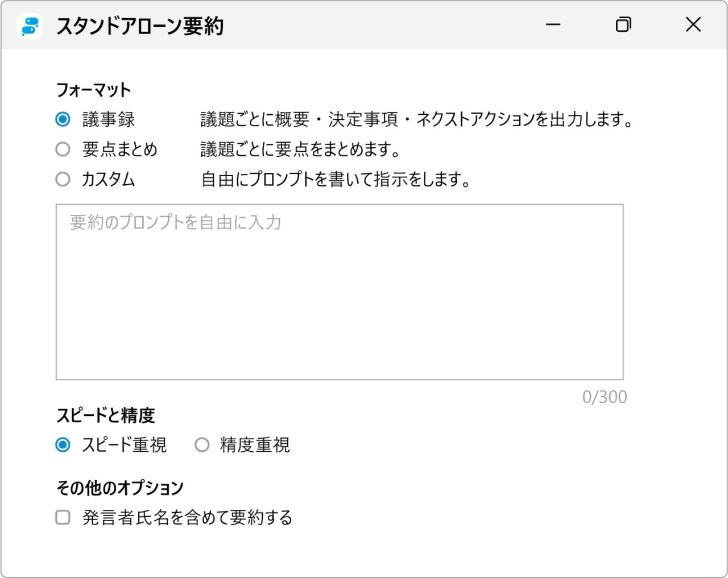The height and width of the screenshot is (578, 728).
Task: Enable 発言者氏名を含めて要約する checkbox
Action: tap(63, 517)
